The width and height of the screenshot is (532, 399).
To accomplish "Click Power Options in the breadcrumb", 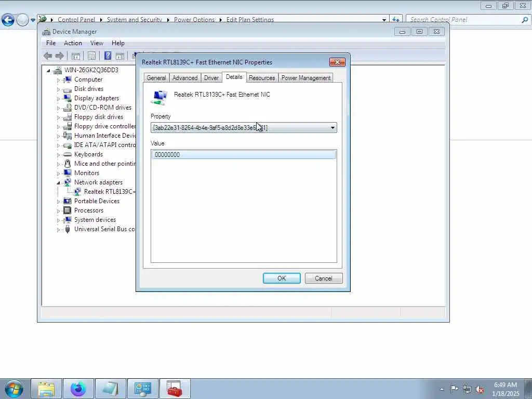I will coord(194,20).
